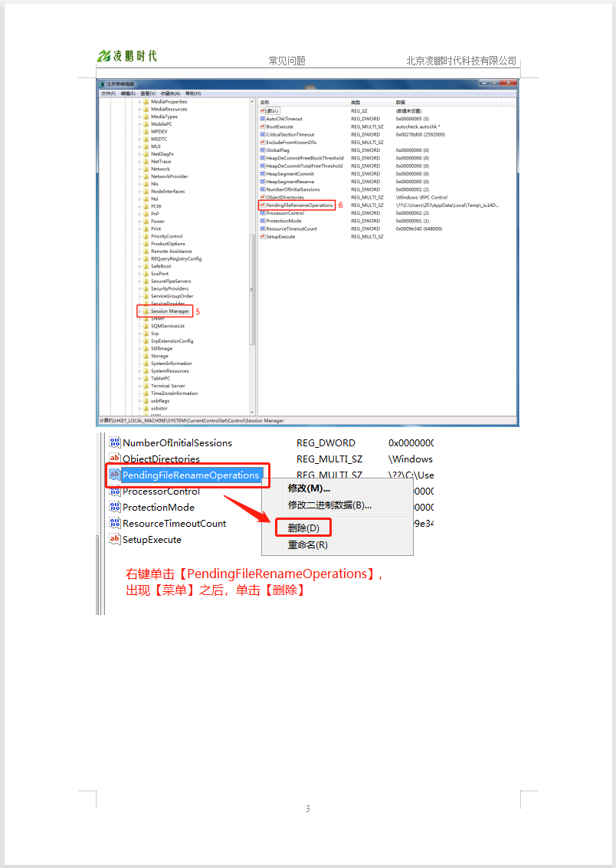
Task: Click the Session Manager folder icon
Action: pyautogui.click(x=146, y=311)
